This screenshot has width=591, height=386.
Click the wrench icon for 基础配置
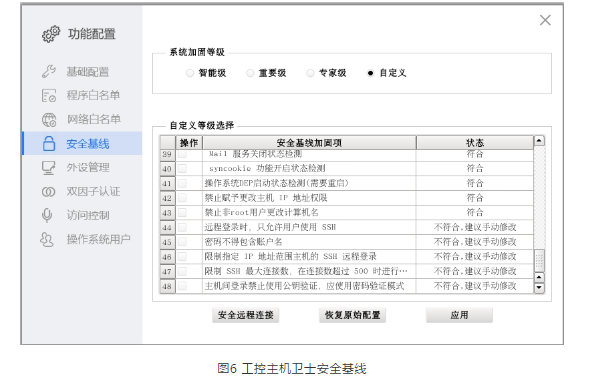tap(49, 71)
